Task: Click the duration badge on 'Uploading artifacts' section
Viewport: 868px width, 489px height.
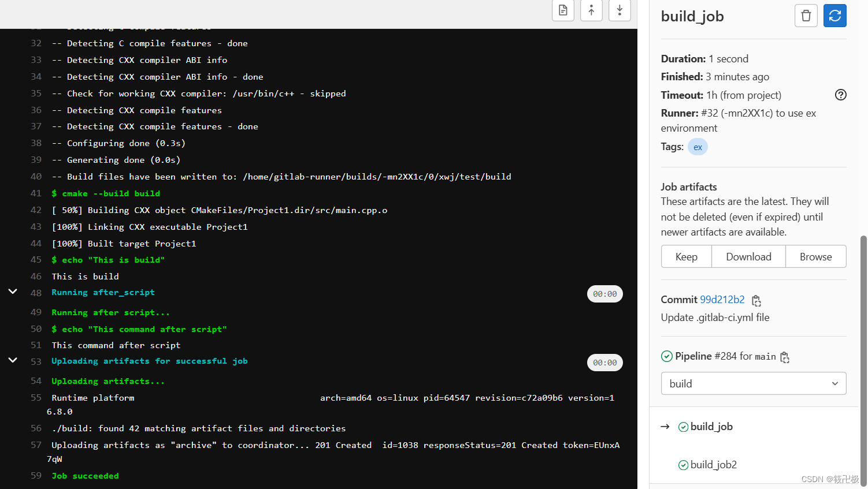Action: [604, 363]
